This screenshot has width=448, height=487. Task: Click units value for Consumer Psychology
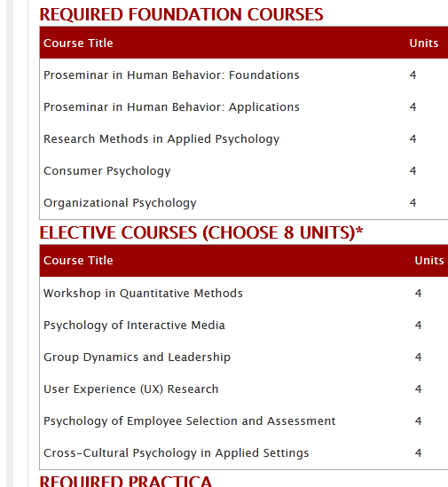(413, 170)
